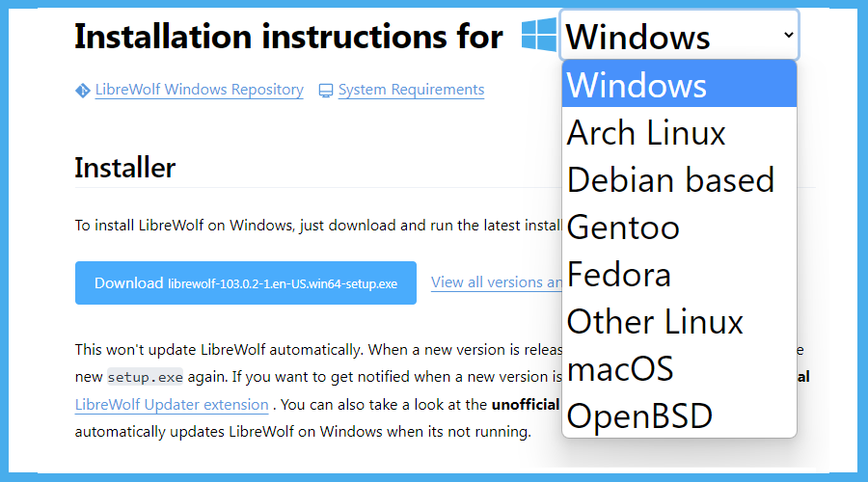Click the setup.exe inline code text
The width and height of the screenshot is (868, 482).
click(x=145, y=378)
